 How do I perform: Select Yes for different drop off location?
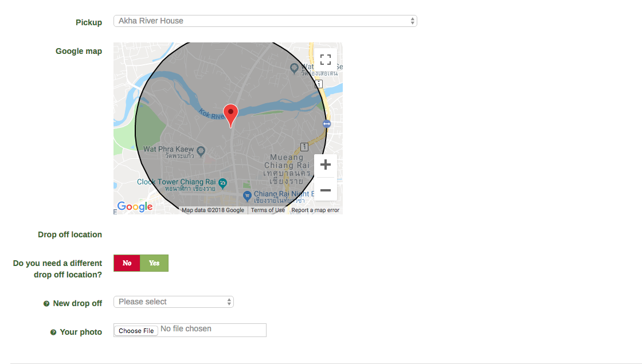pyautogui.click(x=154, y=263)
